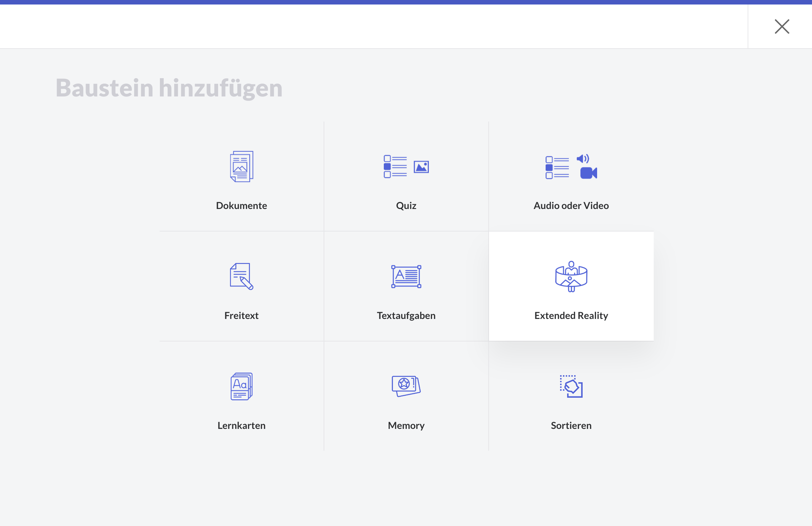This screenshot has width=812, height=526.
Task: Select the Sortieren shapes icon
Action: [571, 386]
